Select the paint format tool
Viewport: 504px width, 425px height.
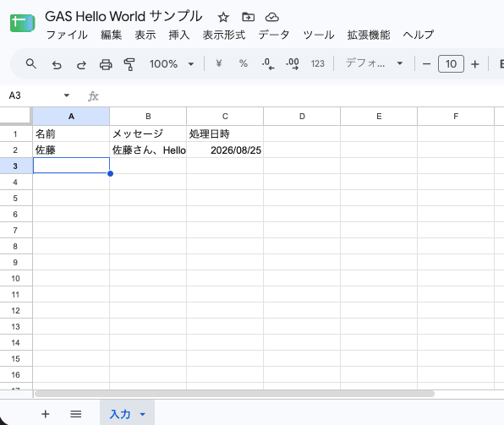(129, 64)
